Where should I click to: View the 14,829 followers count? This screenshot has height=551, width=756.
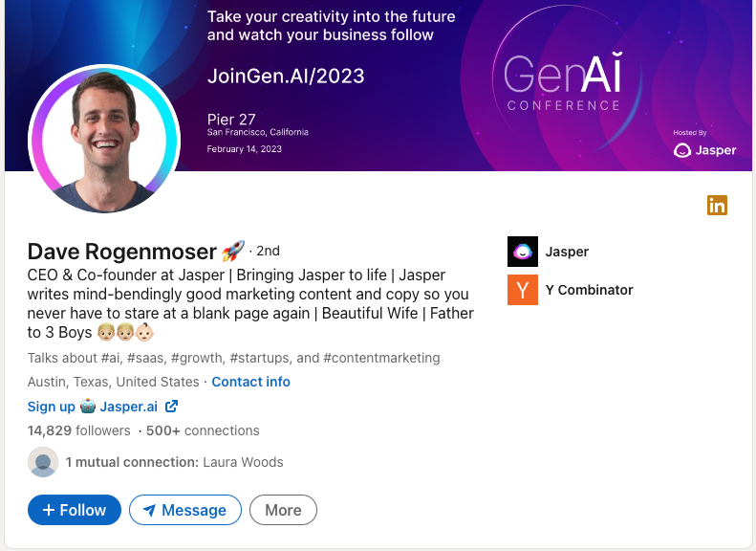click(78, 430)
